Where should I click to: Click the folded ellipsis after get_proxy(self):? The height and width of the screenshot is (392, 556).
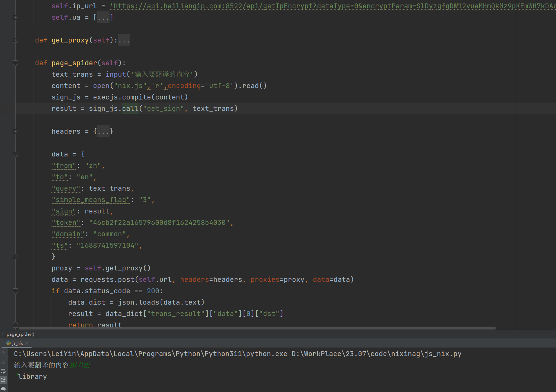(124, 40)
